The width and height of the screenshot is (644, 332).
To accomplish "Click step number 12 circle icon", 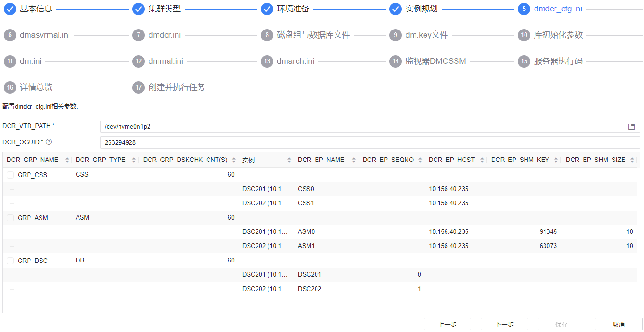I will 139,61.
